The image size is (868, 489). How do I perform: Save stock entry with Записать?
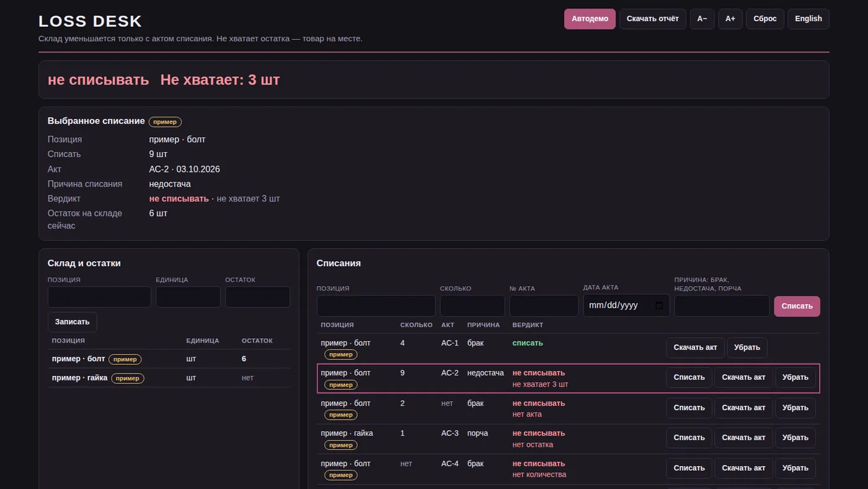72,322
